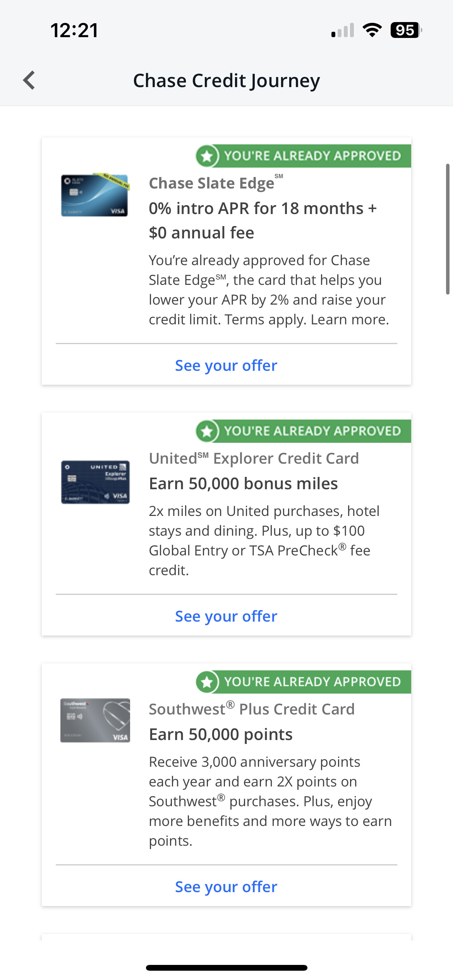Tap star icon on Southwest Plus approved badge
This screenshot has height=980, width=453.
[x=207, y=682]
